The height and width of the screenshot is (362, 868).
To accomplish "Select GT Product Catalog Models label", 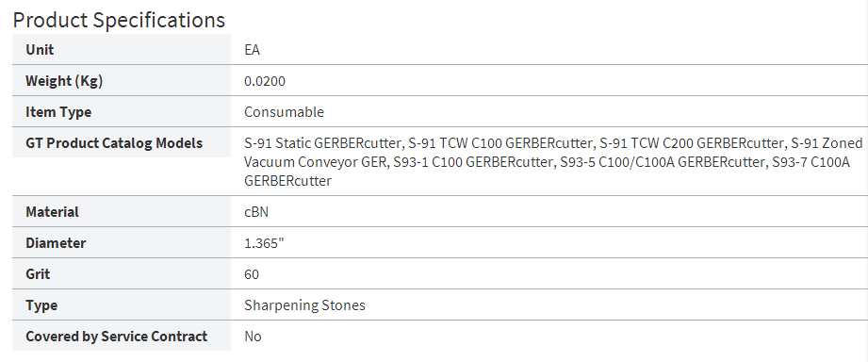I will [114, 142].
